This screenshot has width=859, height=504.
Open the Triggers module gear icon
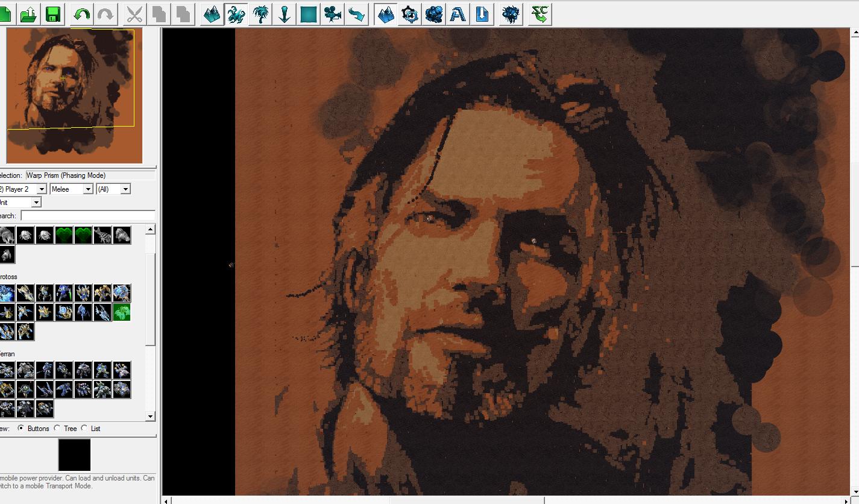409,14
